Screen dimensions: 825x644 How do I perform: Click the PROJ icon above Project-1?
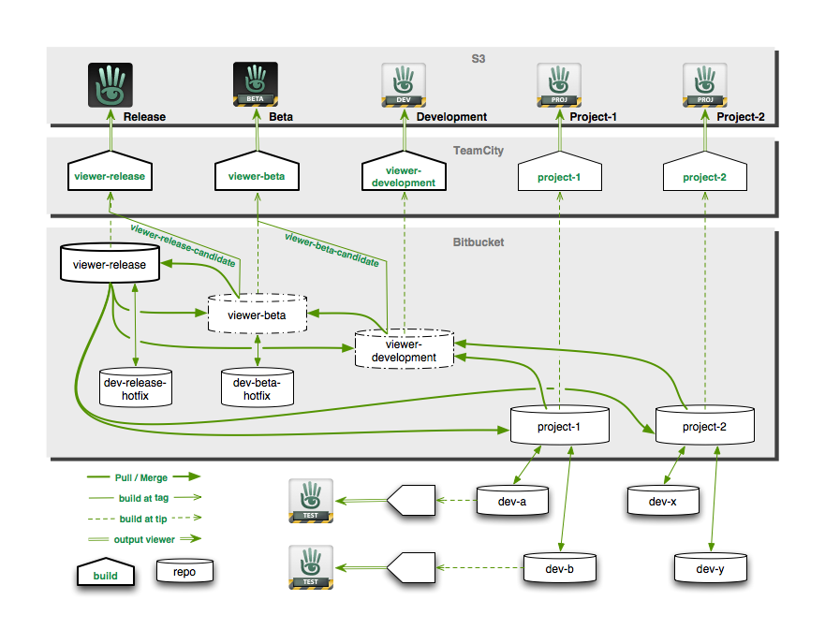[559, 84]
